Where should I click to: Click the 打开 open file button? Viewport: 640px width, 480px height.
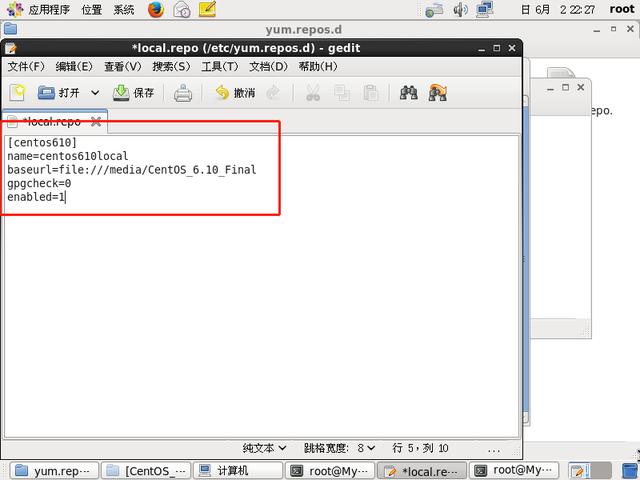[58, 93]
